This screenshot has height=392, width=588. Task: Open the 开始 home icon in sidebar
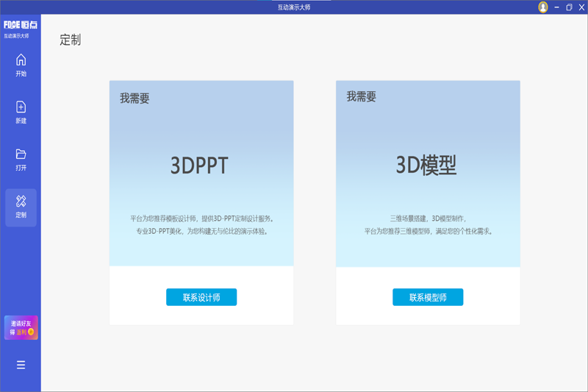[21, 60]
